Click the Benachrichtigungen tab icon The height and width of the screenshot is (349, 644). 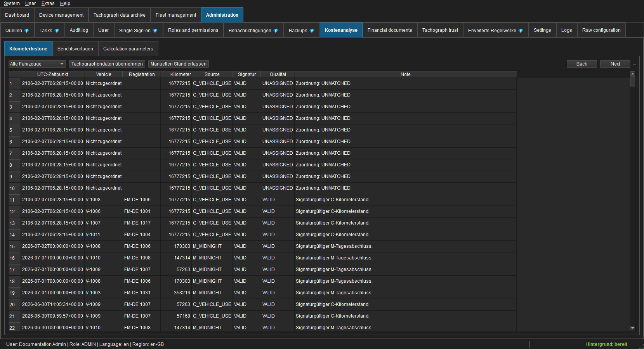pyautogui.click(x=276, y=31)
